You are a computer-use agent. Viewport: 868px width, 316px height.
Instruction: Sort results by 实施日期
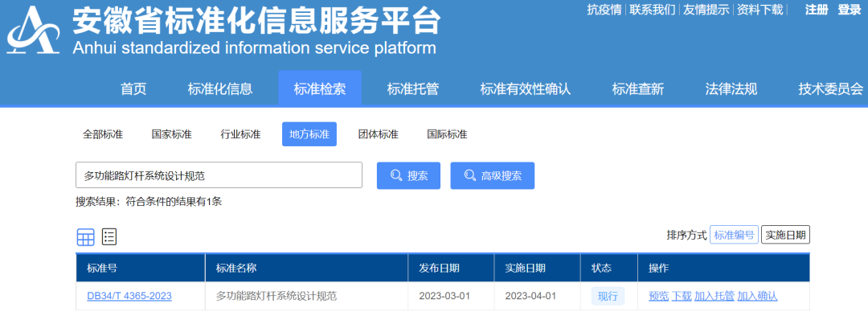(x=785, y=235)
